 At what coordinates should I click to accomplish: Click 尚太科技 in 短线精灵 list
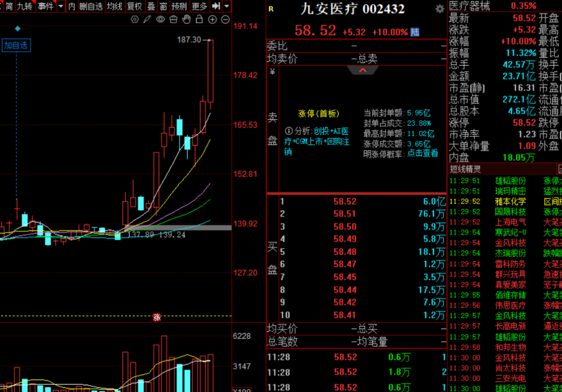(x=510, y=369)
